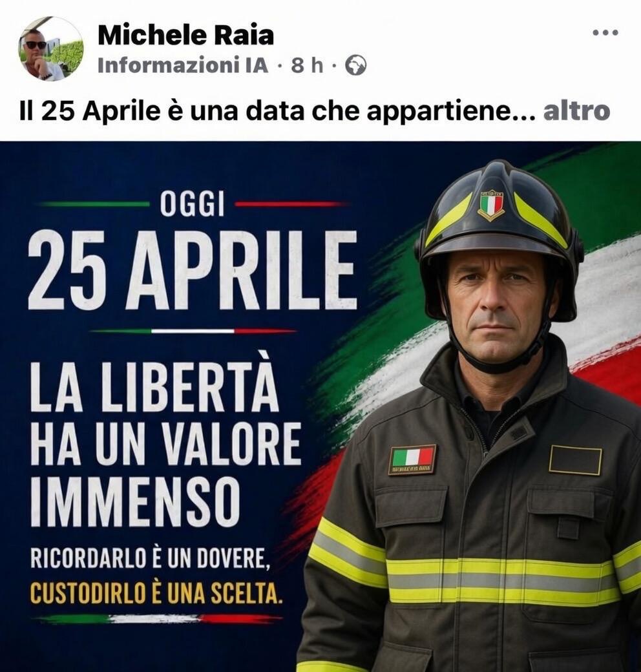Click the "25 APRILE" headline in the poster

(193, 269)
